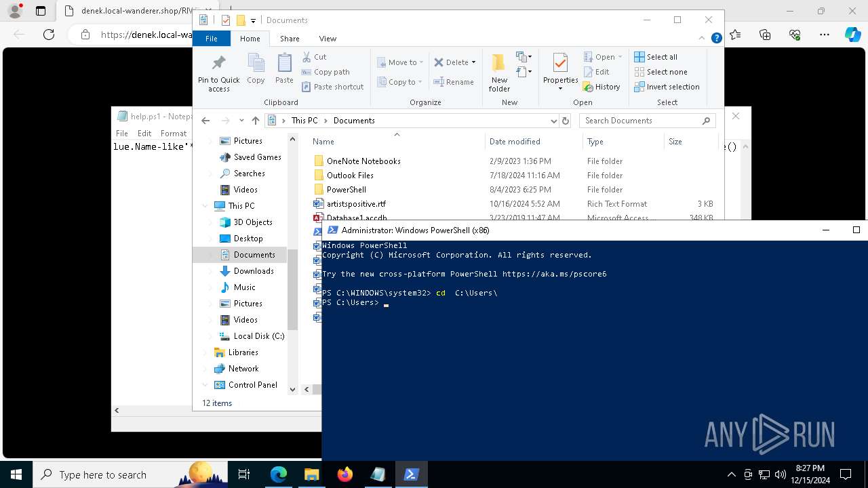The height and width of the screenshot is (488, 868).
Task: Open File Explorer taskbar icon
Action: (x=311, y=474)
